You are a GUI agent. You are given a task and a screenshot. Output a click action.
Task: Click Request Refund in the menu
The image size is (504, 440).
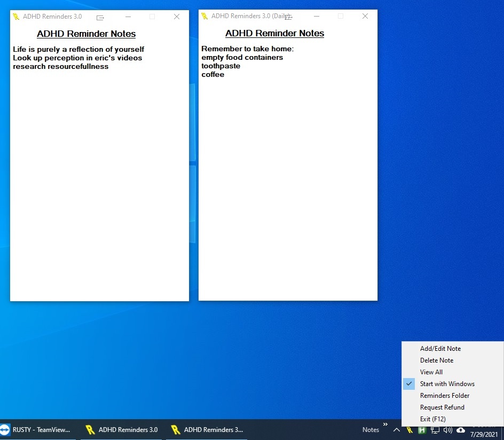pos(452,407)
